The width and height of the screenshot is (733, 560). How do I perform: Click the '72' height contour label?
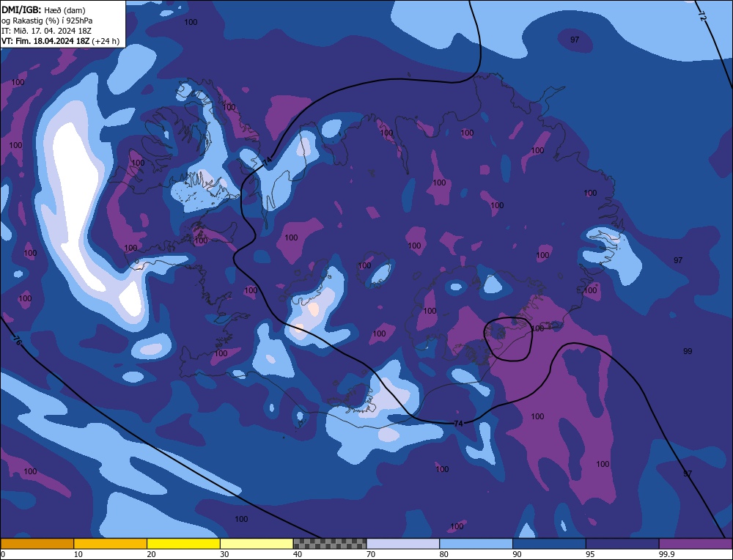(x=701, y=16)
